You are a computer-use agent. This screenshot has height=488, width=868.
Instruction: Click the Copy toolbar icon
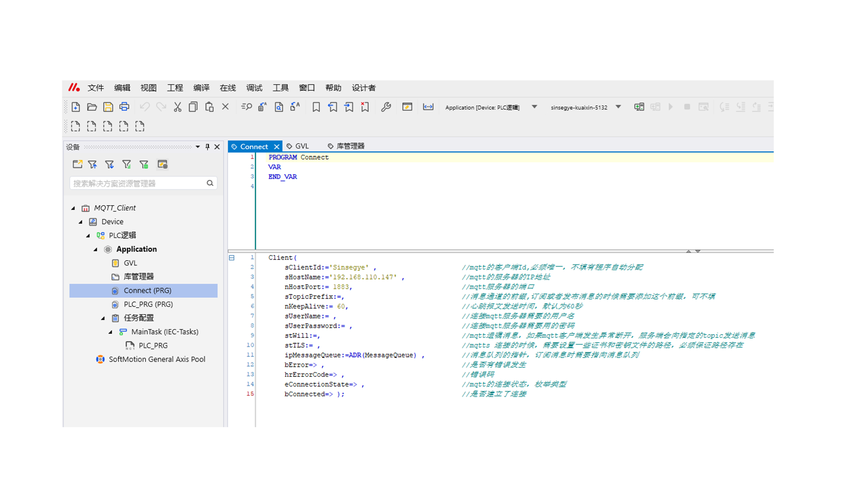point(193,107)
